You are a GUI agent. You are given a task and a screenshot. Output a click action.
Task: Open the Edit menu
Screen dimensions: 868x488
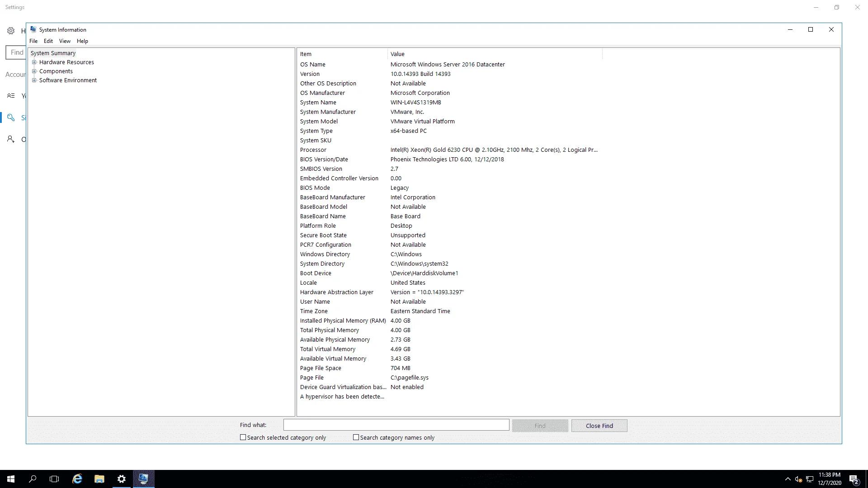48,41
